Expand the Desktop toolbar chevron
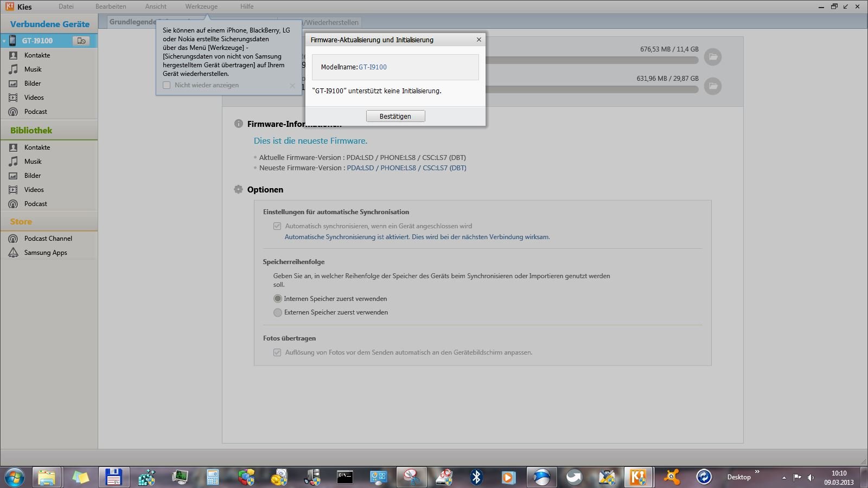The width and height of the screenshot is (868, 488). coord(757,472)
